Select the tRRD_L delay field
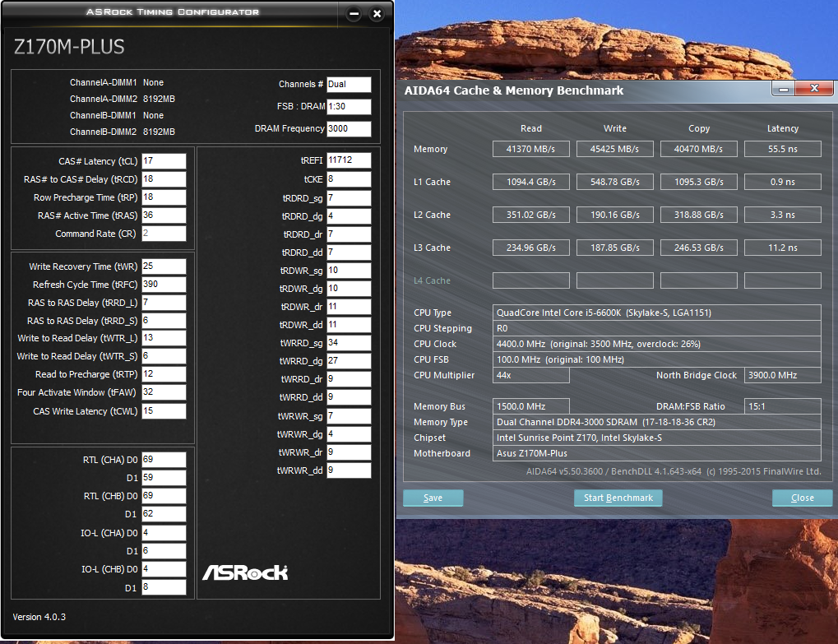The height and width of the screenshot is (644, 838). click(164, 303)
